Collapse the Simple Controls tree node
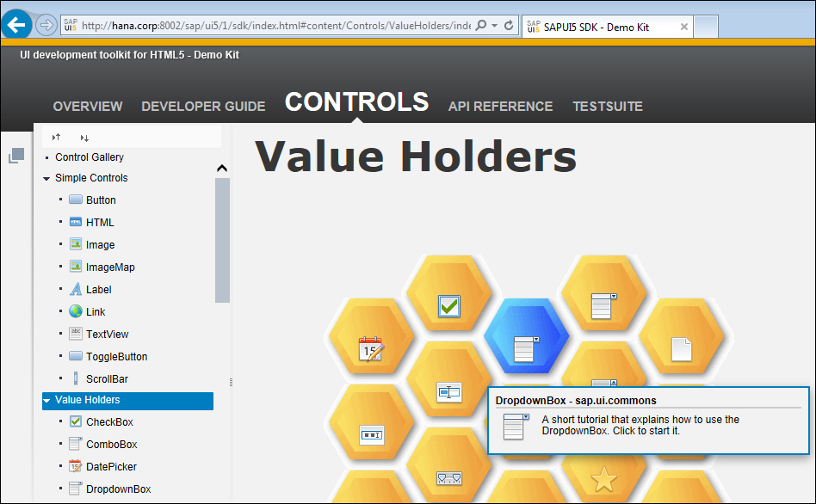 pyautogui.click(x=46, y=178)
